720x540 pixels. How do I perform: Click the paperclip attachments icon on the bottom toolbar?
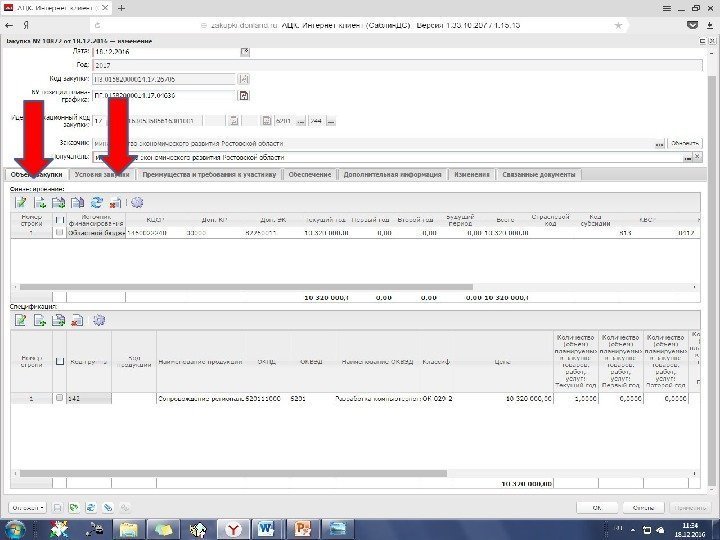(107, 507)
